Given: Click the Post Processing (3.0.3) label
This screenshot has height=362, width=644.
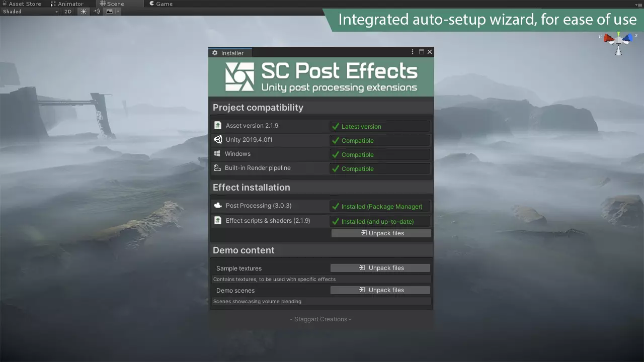Looking at the screenshot, I should pyautogui.click(x=259, y=206).
